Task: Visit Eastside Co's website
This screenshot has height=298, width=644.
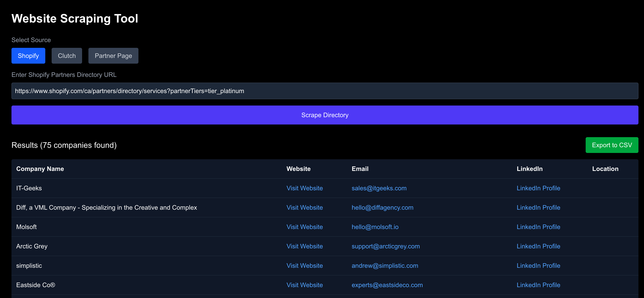Action: (305, 285)
